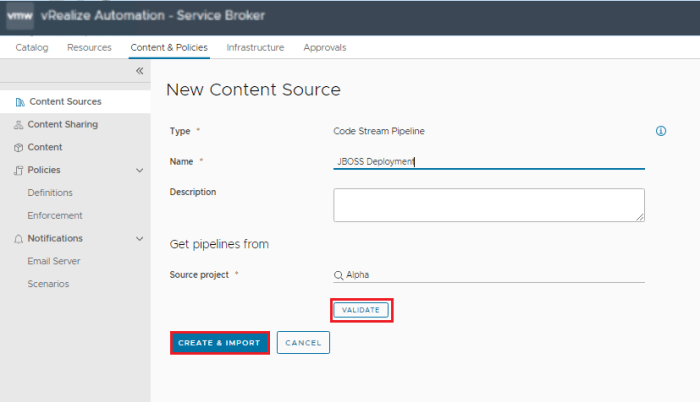The width and height of the screenshot is (700, 402).
Task: Click the vmw logo icon
Action: [20, 17]
